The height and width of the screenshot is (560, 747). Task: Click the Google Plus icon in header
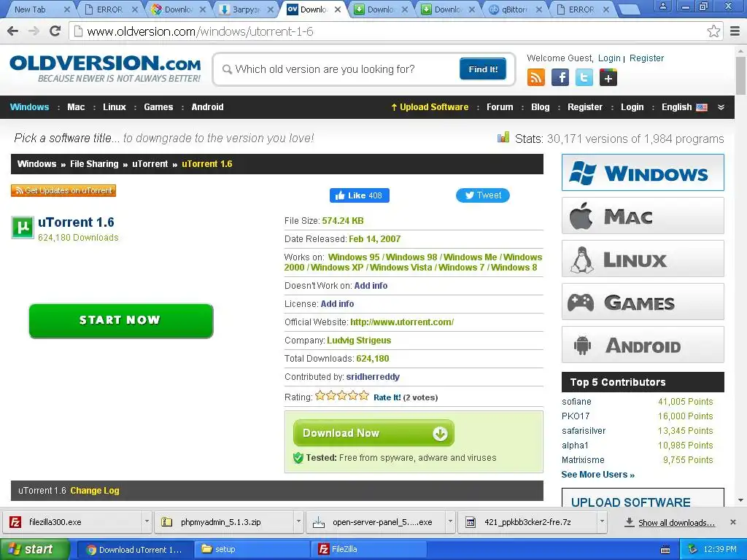point(608,77)
